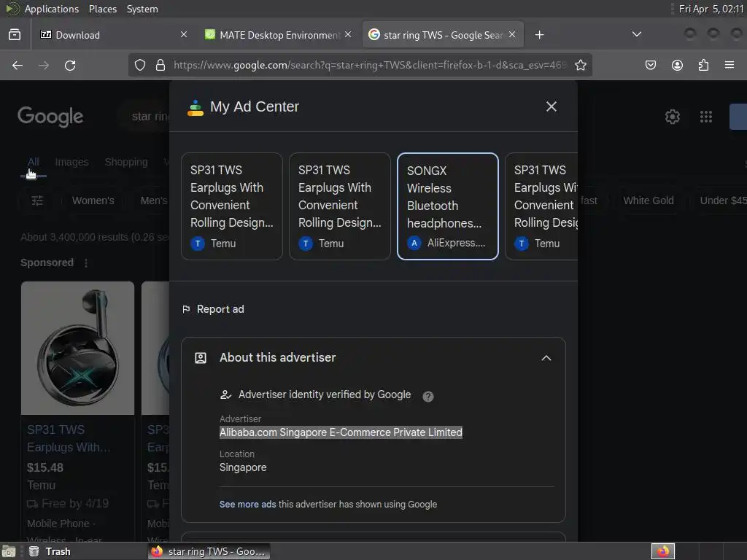Select the partially visible fourth SP31 TWS card

pos(542,206)
